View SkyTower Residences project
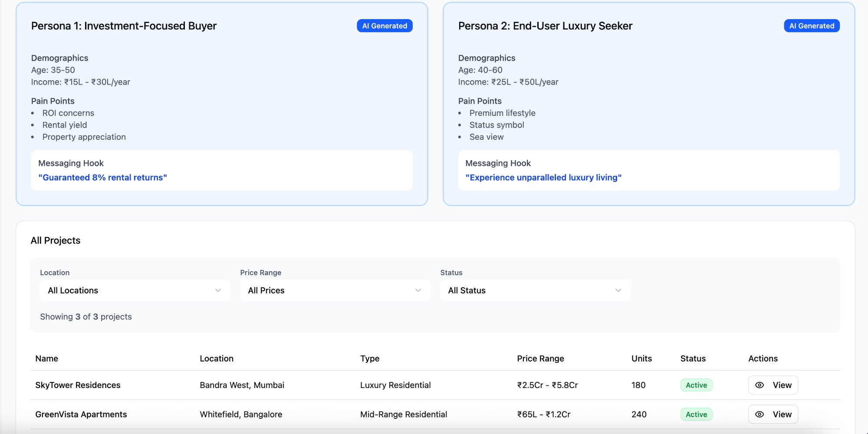 pyautogui.click(x=773, y=385)
